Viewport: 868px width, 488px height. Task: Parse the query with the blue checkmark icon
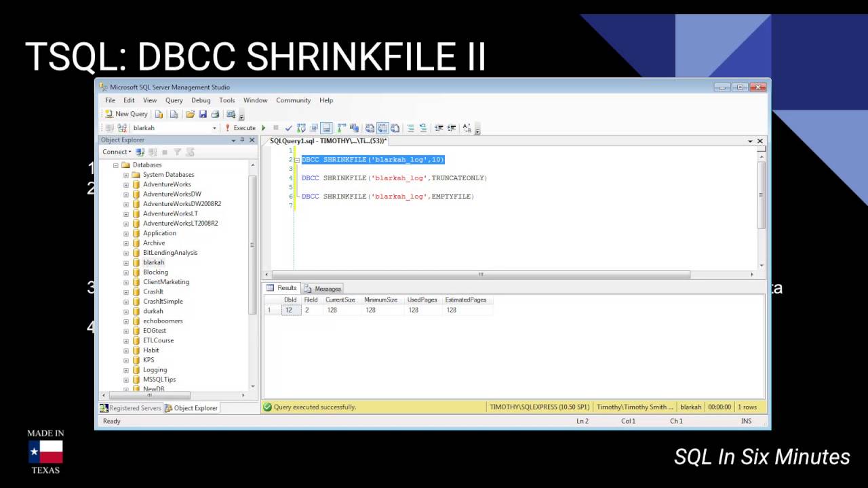point(288,127)
